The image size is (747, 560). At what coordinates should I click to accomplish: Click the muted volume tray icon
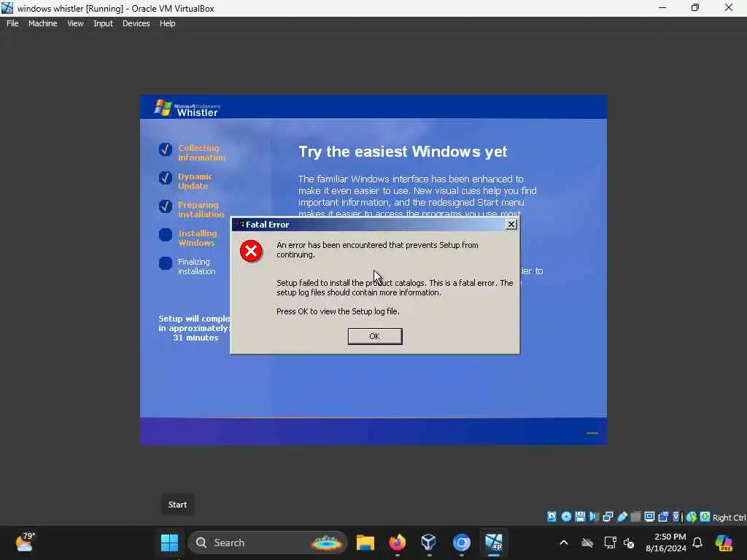point(629,542)
